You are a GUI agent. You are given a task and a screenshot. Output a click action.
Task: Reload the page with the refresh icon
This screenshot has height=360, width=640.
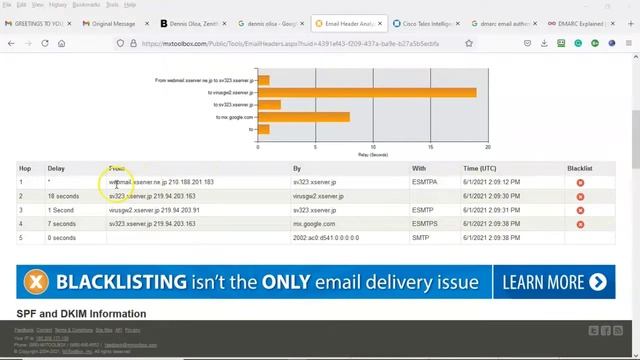coord(45,43)
